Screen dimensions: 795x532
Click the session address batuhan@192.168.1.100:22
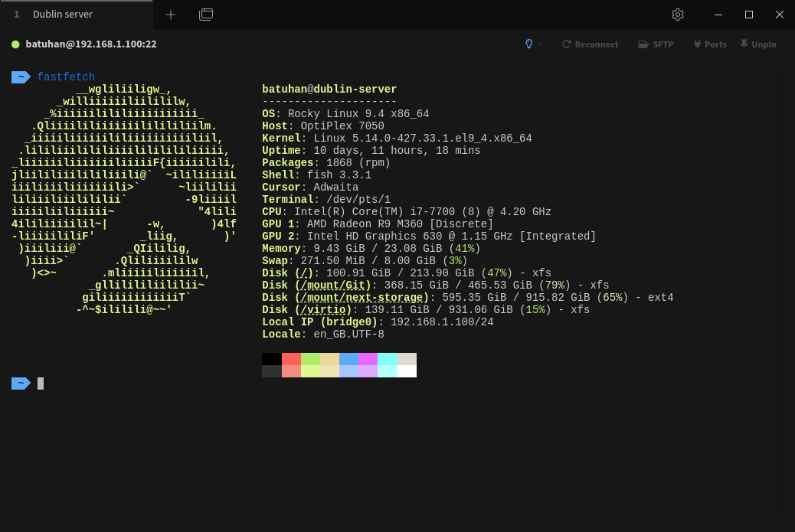point(91,44)
